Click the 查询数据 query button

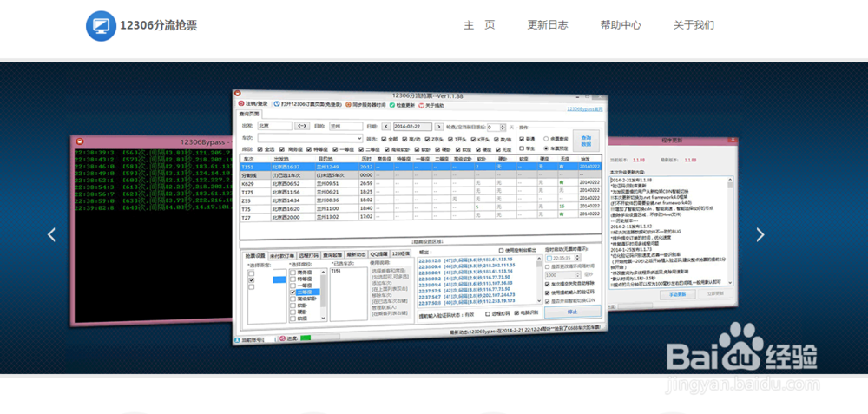pyautogui.click(x=586, y=141)
